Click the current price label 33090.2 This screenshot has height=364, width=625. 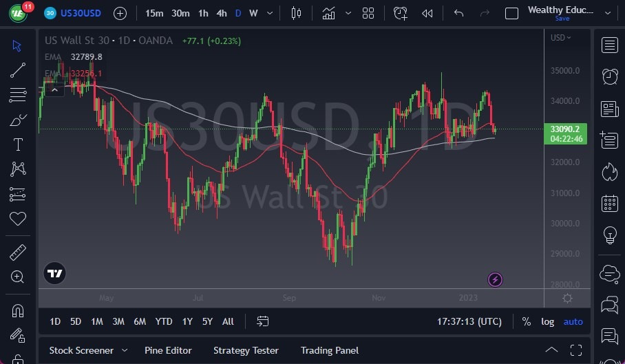tap(565, 129)
